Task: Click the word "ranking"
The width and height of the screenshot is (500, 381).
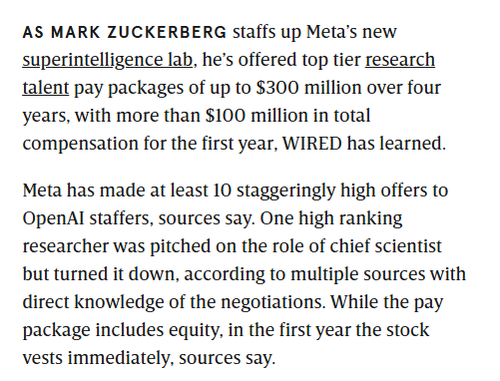Action: click(371, 220)
